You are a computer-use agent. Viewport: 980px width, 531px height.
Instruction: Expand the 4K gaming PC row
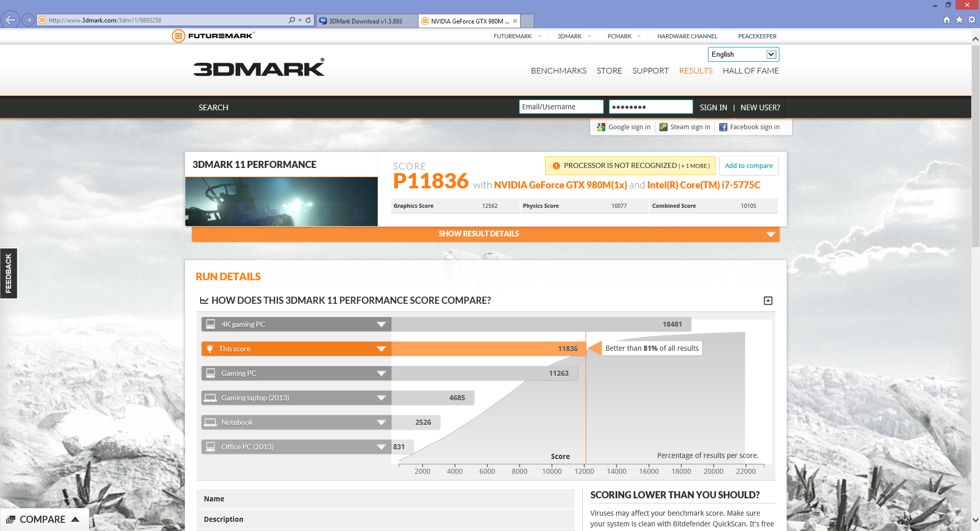pyautogui.click(x=381, y=324)
